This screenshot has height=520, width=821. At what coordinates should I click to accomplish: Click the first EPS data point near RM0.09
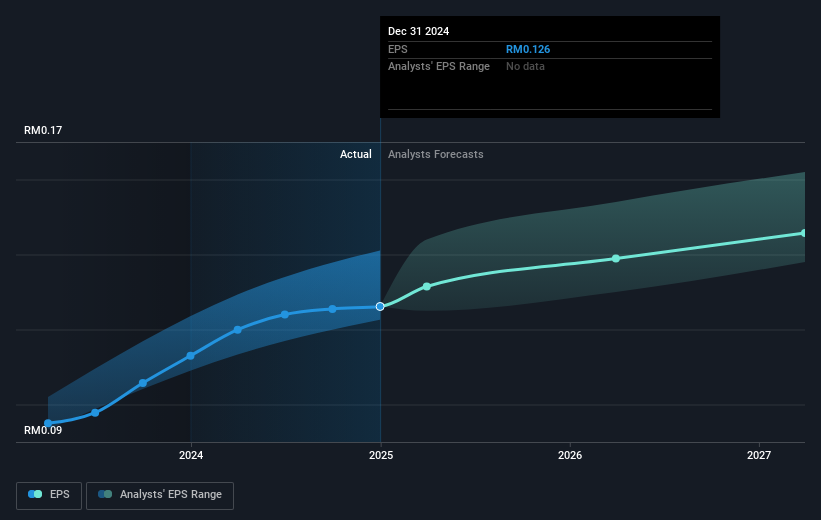coord(48,423)
